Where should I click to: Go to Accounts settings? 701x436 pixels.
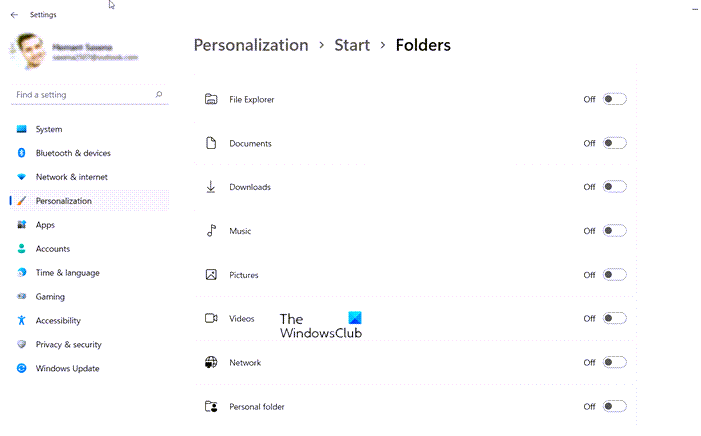53,249
